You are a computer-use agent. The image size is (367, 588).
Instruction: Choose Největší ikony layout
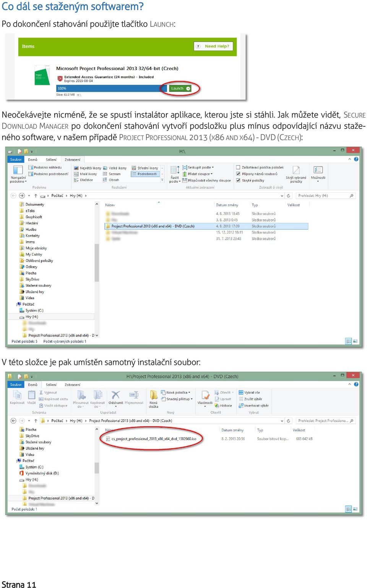coord(88,168)
